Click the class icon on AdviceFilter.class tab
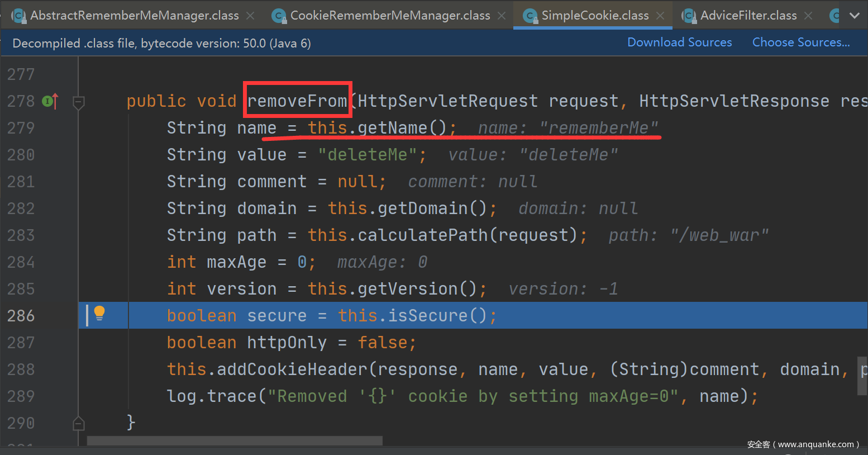The height and width of the screenshot is (455, 868). tap(689, 16)
